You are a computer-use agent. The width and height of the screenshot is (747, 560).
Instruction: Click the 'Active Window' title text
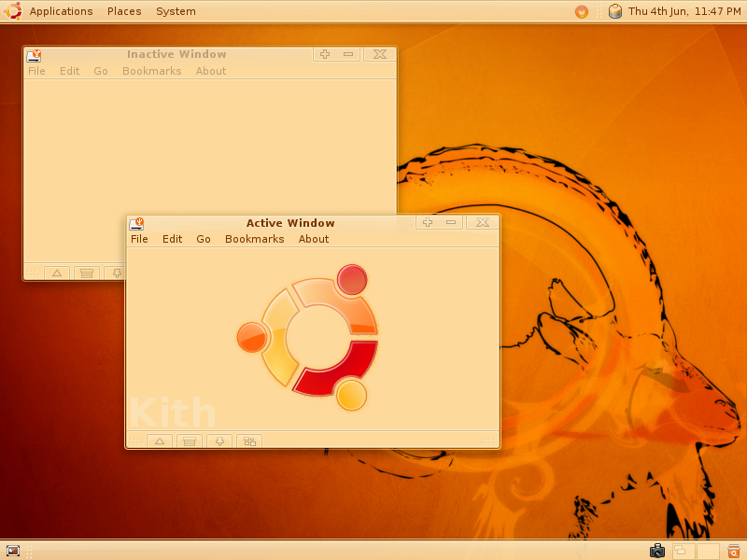point(290,223)
